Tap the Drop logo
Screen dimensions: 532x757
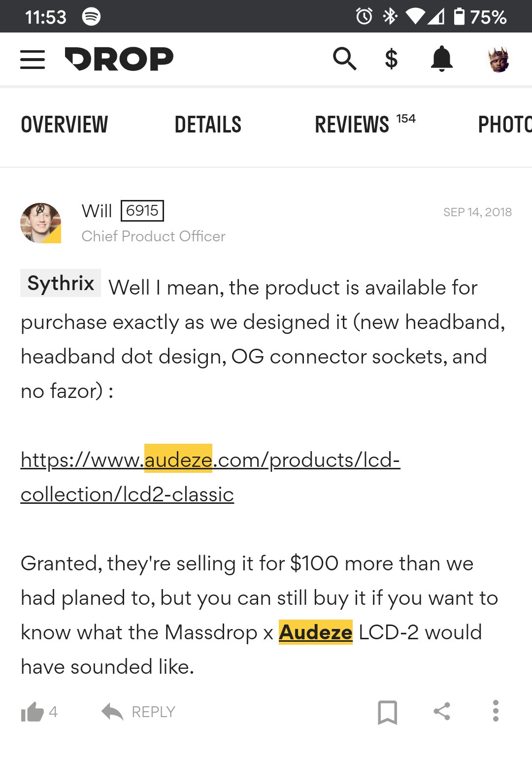(119, 59)
